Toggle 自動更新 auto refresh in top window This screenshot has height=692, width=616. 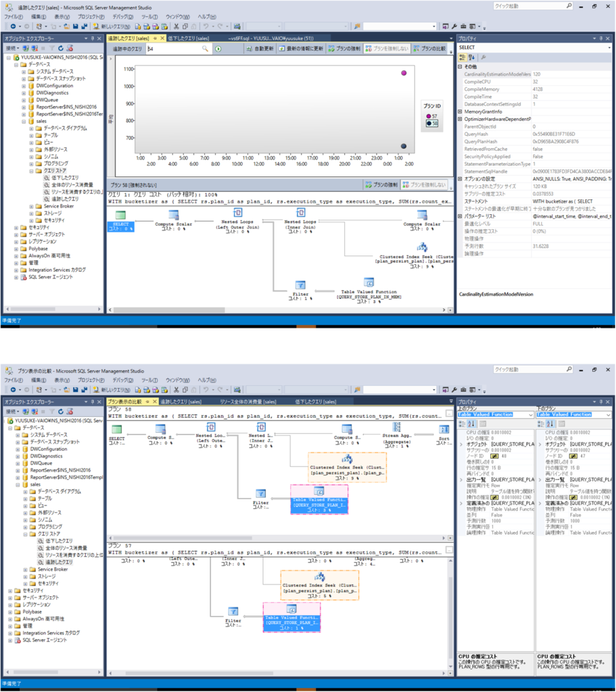260,49
